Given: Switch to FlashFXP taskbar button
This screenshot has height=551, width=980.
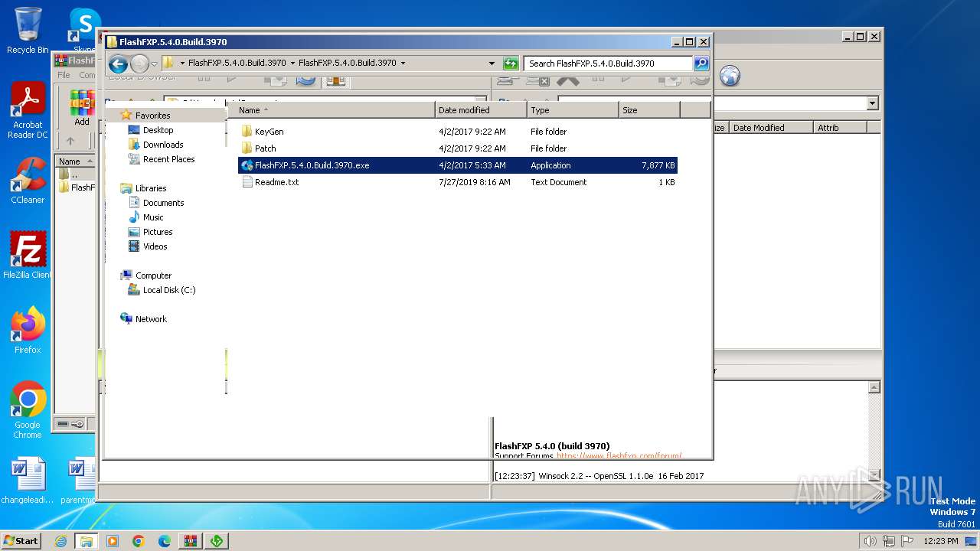Looking at the screenshot, I should click(x=217, y=541).
